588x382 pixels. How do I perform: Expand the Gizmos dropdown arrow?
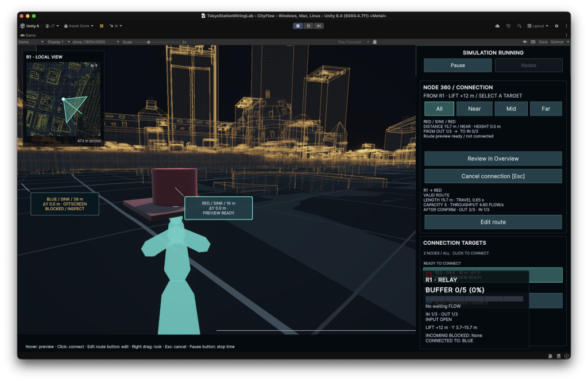click(x=568, y=42)
